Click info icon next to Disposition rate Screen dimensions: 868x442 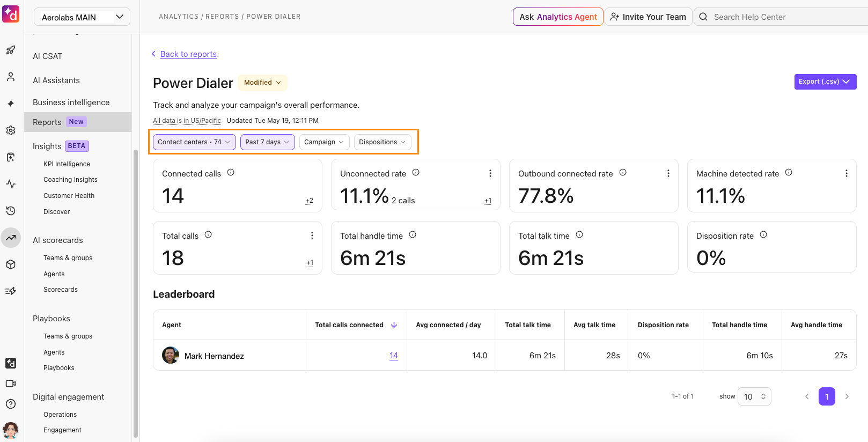pyautogui.click(x=763, y=235)
